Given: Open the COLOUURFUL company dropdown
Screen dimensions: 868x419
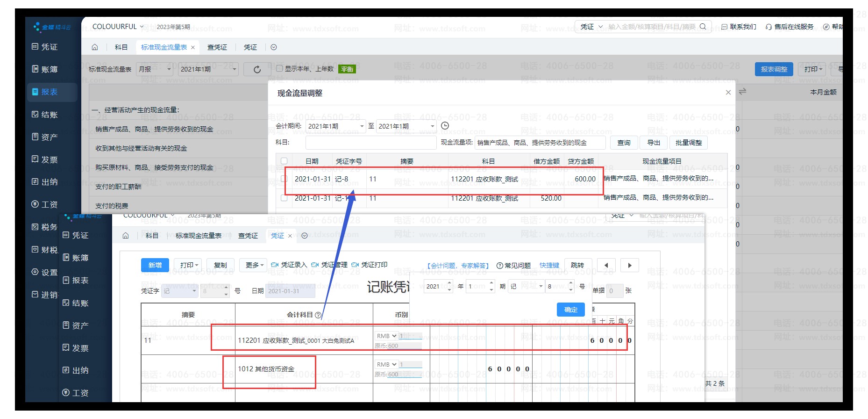Looking at the screenshot, I should [x=118, y=27].
